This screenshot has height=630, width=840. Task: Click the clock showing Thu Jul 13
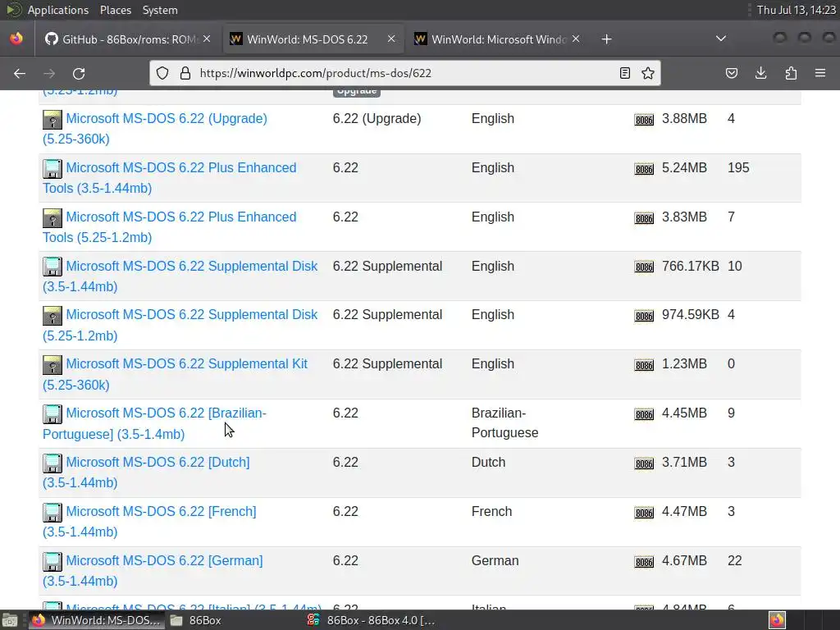[796, 10]
